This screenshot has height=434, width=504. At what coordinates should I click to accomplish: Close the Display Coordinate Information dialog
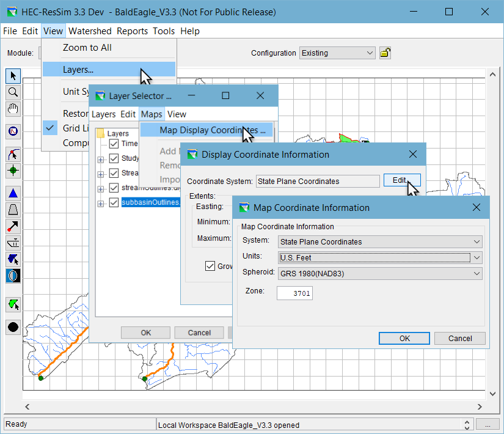coord(413,155)
